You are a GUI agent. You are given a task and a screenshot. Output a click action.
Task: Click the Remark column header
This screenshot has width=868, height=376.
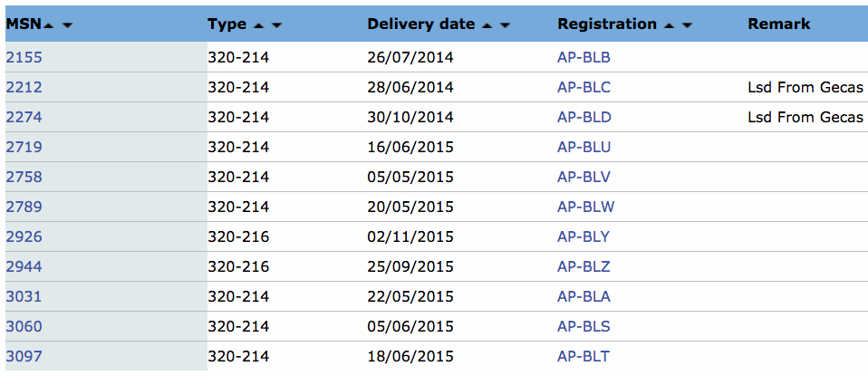(x=779, y=24)
